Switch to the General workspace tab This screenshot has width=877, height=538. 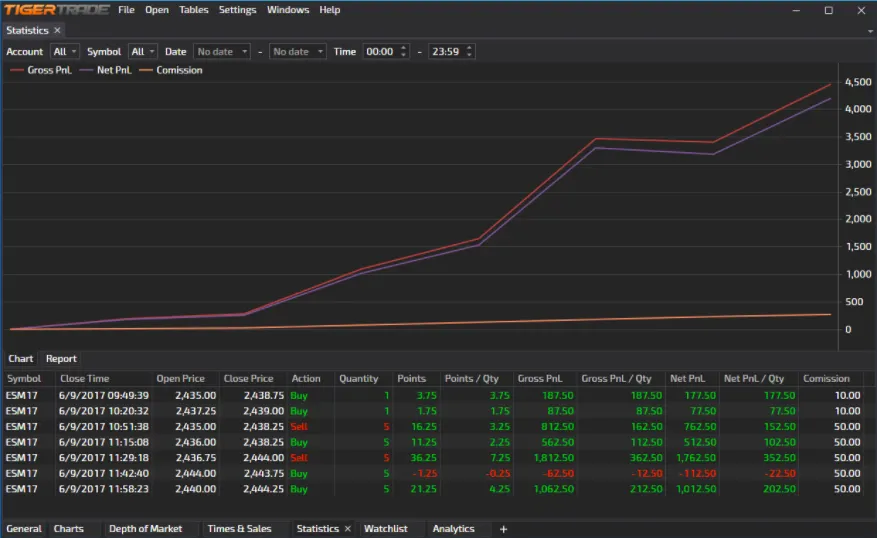24,529
